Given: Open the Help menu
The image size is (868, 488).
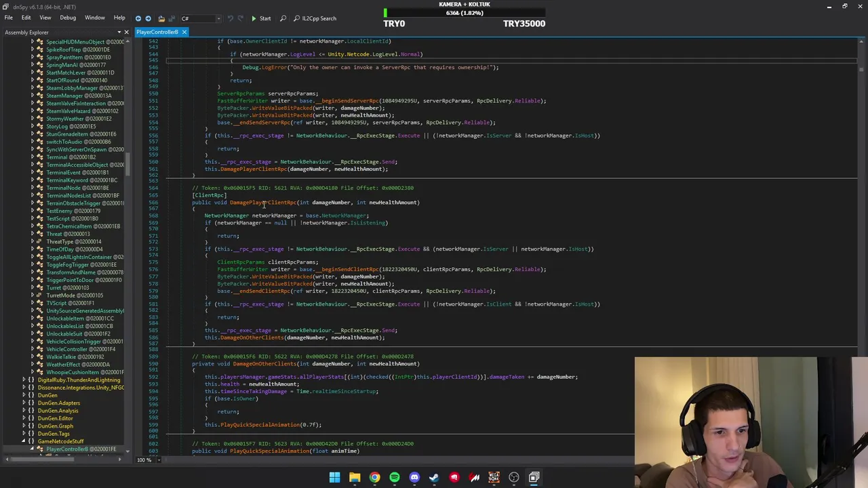Looking at the screenshot, I should pyautogui.click(x=119, y=18).
